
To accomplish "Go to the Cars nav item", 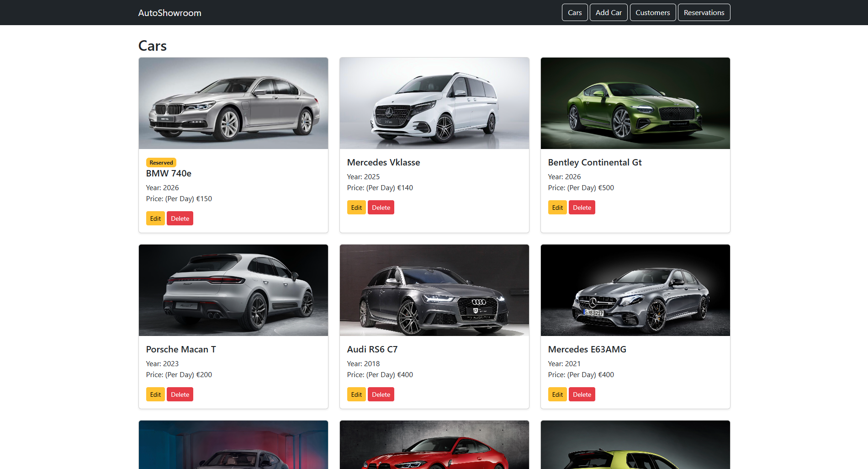I will click(575, 12).
